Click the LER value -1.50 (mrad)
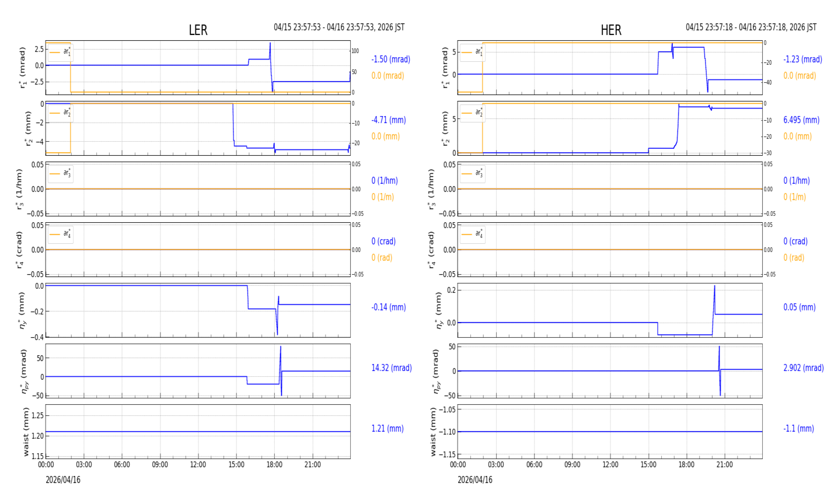Screen dimensions: 824x504 [x=391, y=60]
